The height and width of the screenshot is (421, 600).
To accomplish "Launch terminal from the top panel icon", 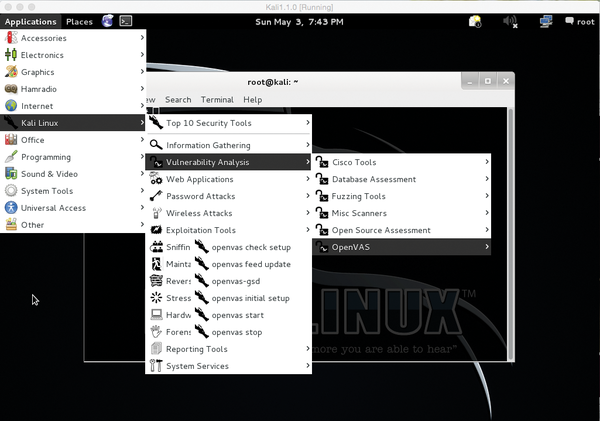I will click(126, 21).
